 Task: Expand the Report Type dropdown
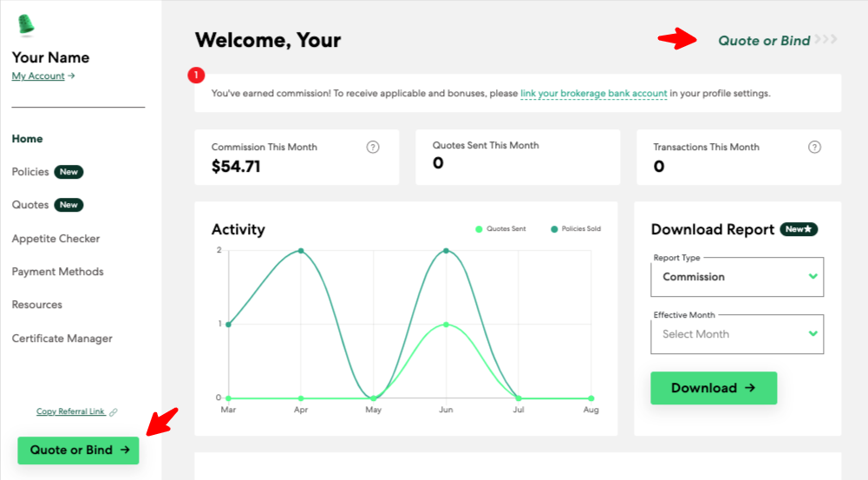pos(737,277)
